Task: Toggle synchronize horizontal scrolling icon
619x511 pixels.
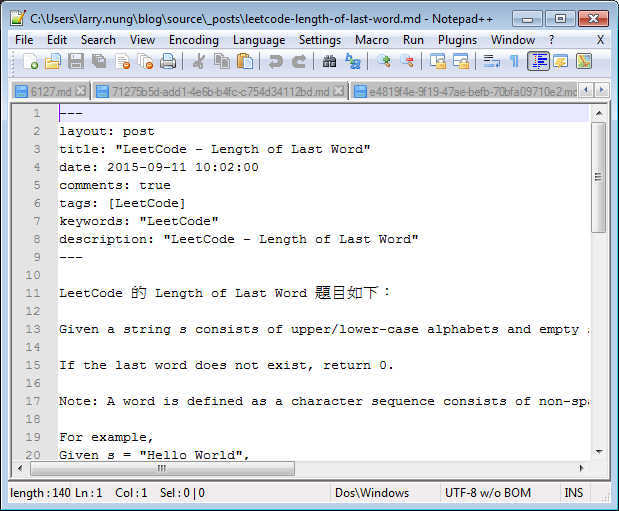Action: point(461,62)
